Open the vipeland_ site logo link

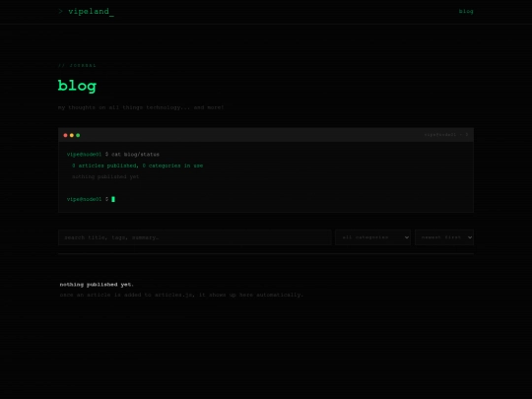pyautogui.click(x=86, y=12)
